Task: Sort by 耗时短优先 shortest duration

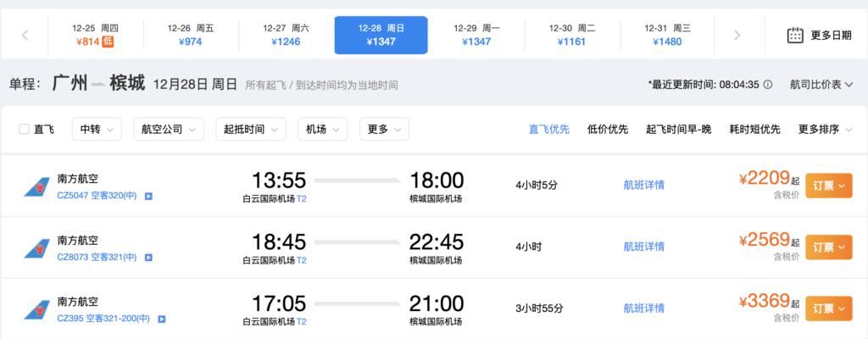Action: 754,129
